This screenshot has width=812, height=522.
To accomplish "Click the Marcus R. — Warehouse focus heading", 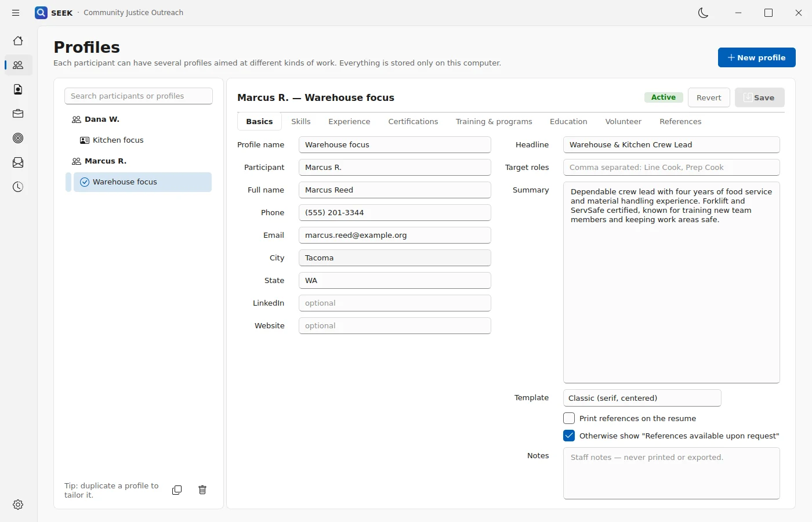I will (316, 97).
